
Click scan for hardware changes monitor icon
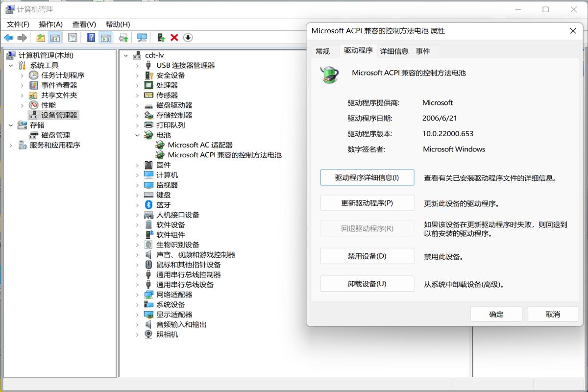(x=142, y=38)
